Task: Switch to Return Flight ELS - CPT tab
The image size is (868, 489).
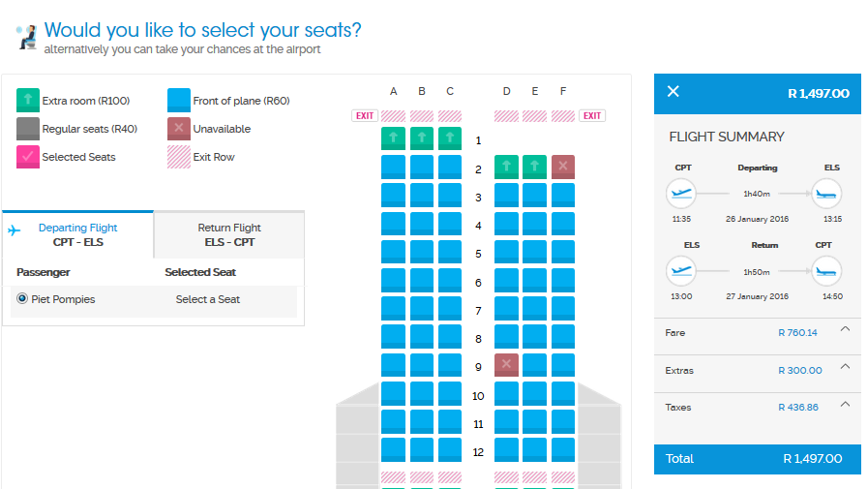Action: [x=229, y=234]
